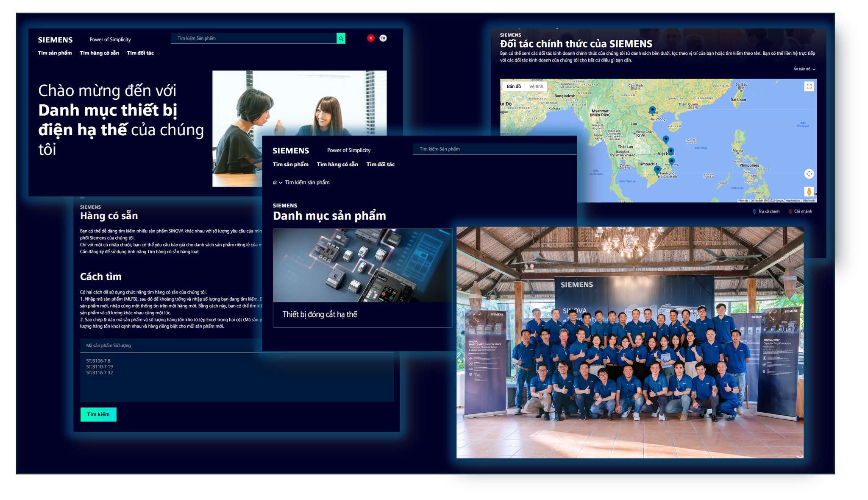Select the home icon in the breadcrumb
The image size is (868, 500).
click(x=275, y=182)
